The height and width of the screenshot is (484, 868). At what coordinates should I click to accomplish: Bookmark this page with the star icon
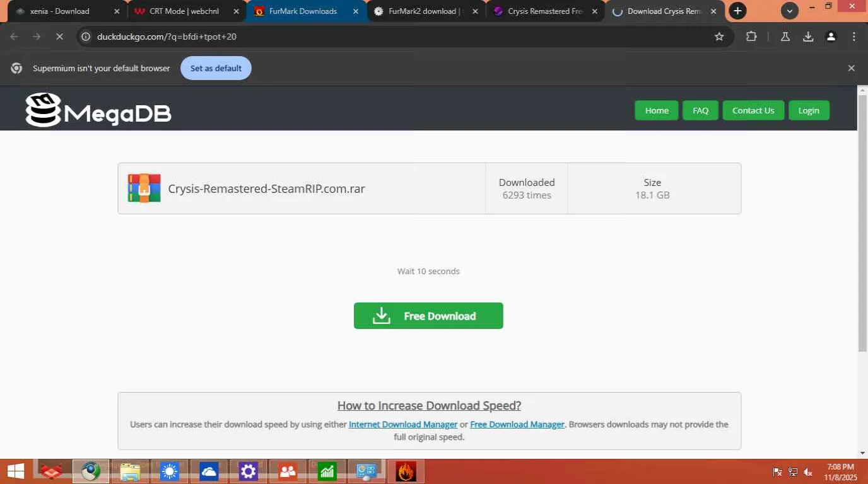tap(719, 37)
